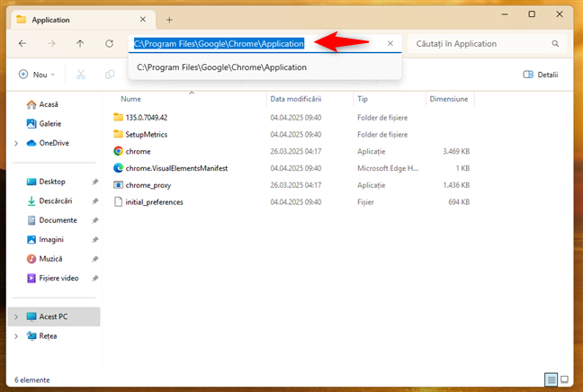This screenshot has width=583, height=392.
Task: Open Documente quick access folder
Action: click(58, 220)
